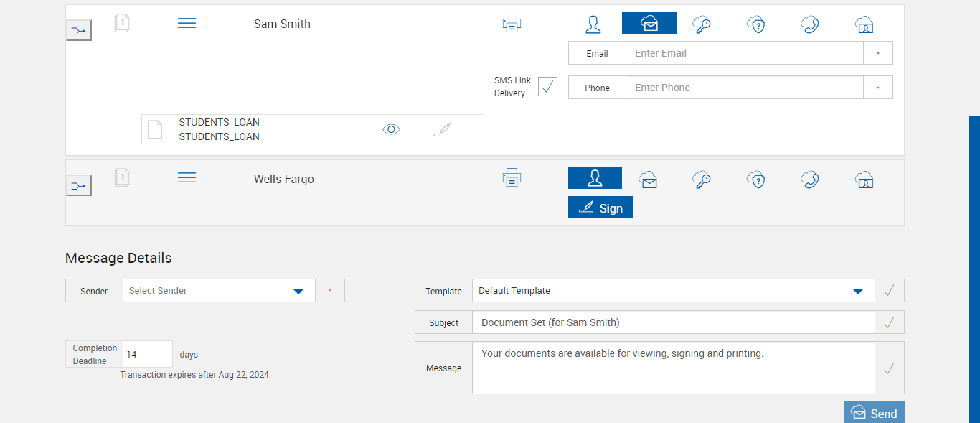Click the Sign button for Wells Fargo

point(600,208)
